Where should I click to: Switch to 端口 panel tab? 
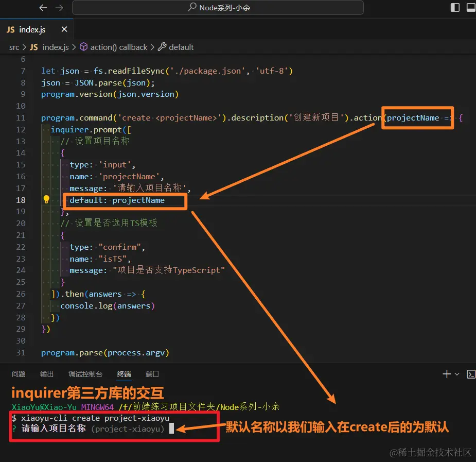[x=152, y=374]
